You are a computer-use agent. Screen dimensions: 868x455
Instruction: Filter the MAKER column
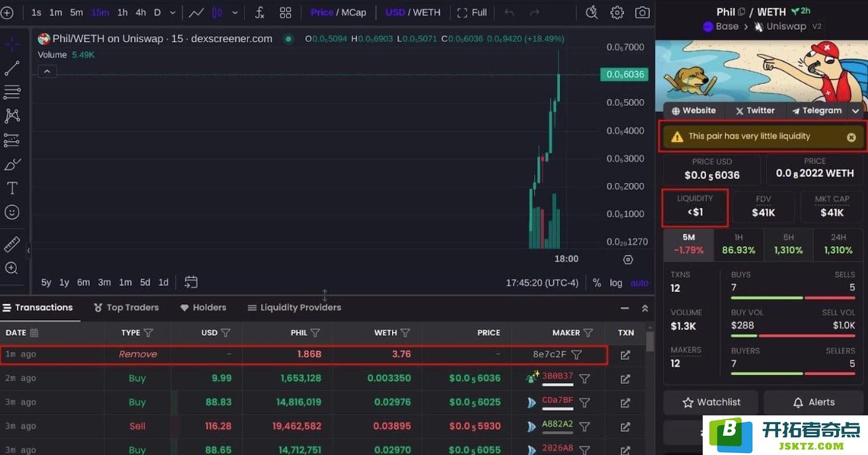point(588,333)
